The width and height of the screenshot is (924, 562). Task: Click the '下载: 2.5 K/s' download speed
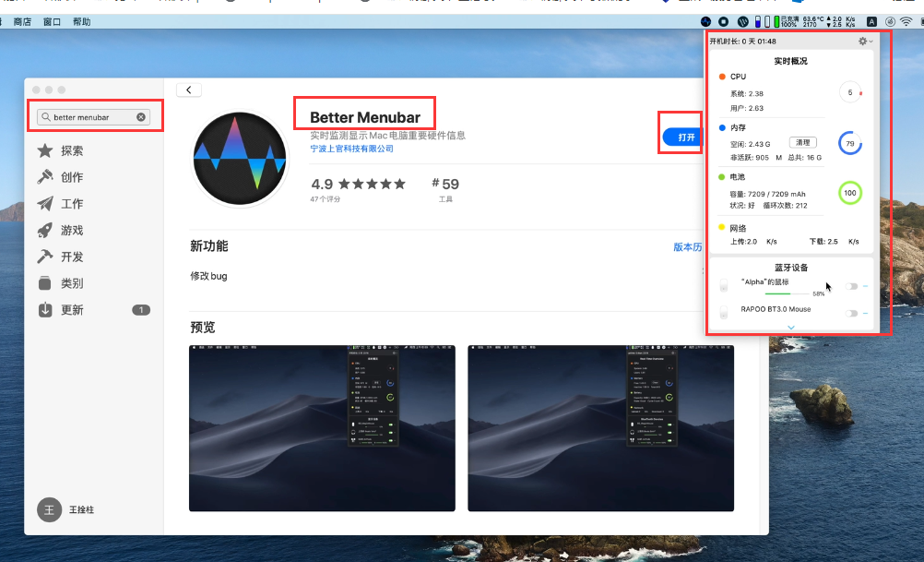tap(834, 242)
